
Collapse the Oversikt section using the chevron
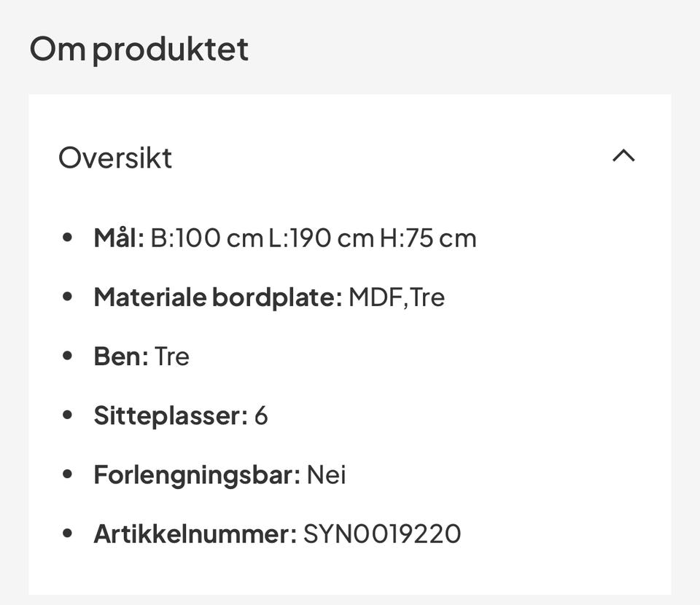tap(623, 156)
